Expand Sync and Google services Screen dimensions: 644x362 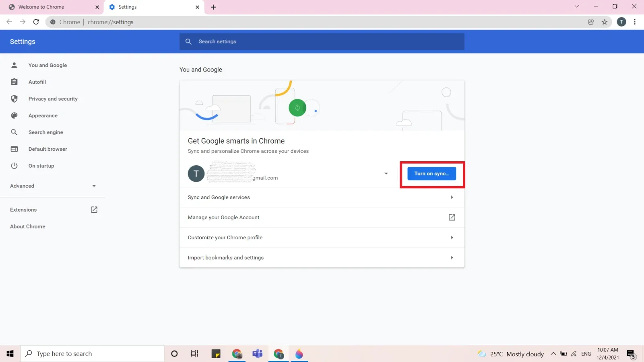tap(322, 197)
